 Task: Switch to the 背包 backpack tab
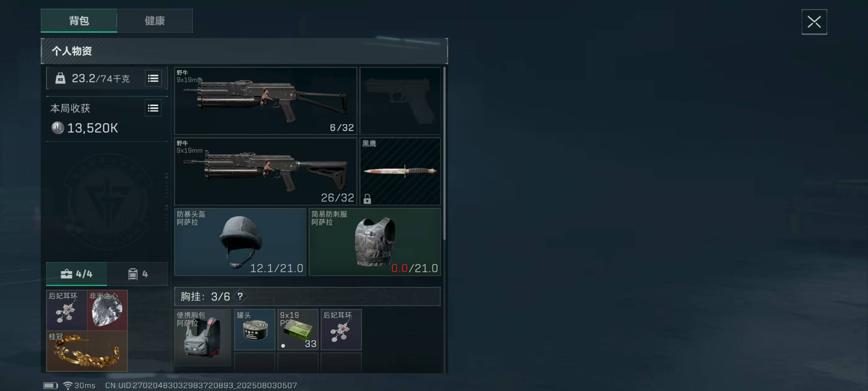coord(79,20)
